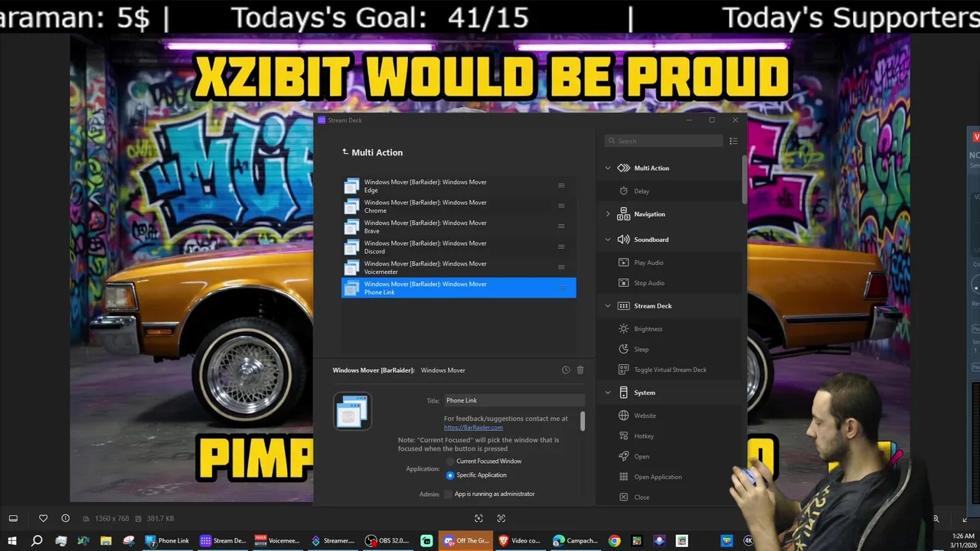The height and width of the screenshot is (551, 980).
Task: Click the actions list vertical scrollbar
Action: 744,180
